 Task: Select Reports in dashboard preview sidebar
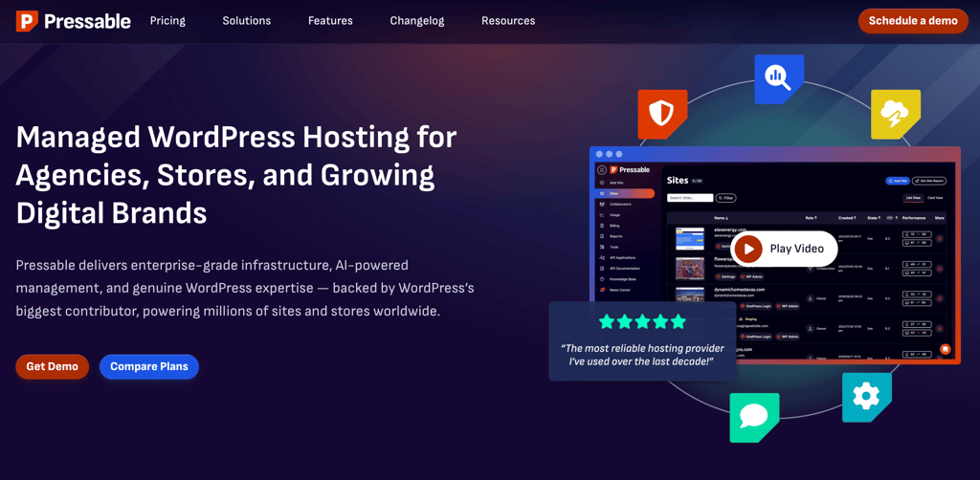pos(615,236)
